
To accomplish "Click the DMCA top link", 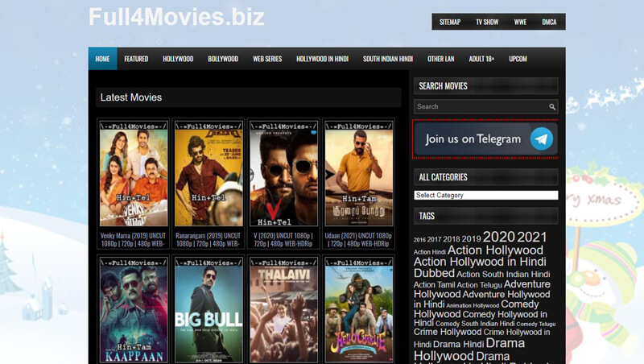I will coord(549,22).
